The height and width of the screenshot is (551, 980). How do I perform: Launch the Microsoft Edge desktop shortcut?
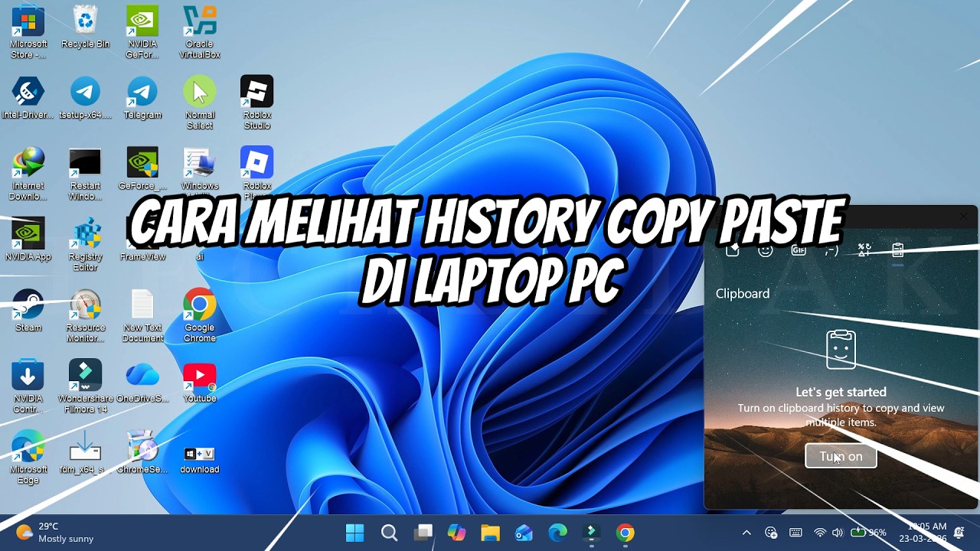click(x=28, y=458)
